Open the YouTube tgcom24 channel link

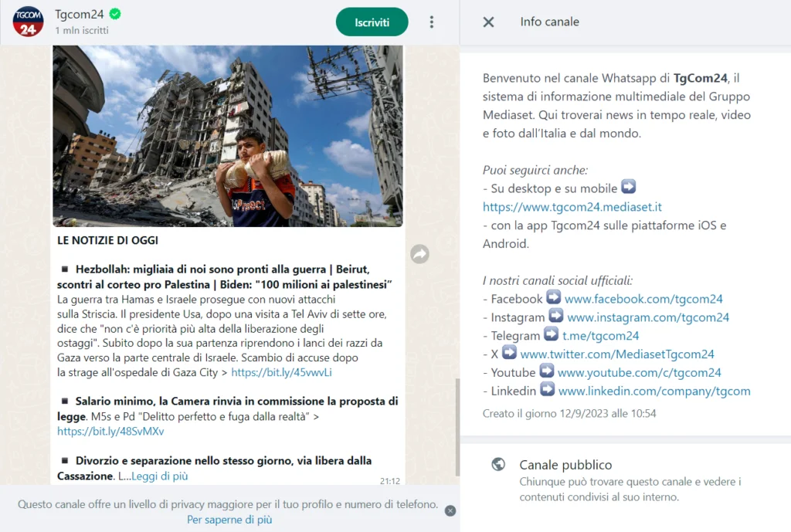pos(639,373)
